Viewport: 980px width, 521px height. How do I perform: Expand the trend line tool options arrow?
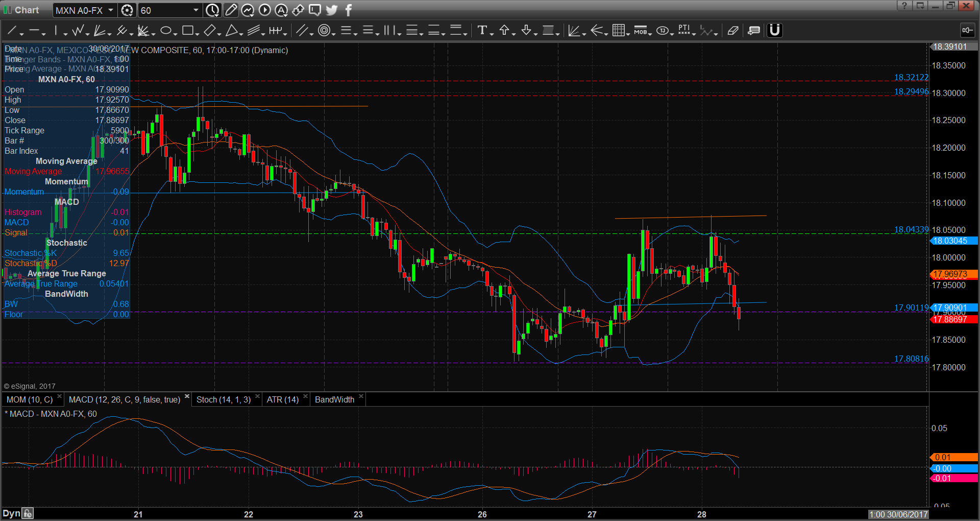click(21, 34)
